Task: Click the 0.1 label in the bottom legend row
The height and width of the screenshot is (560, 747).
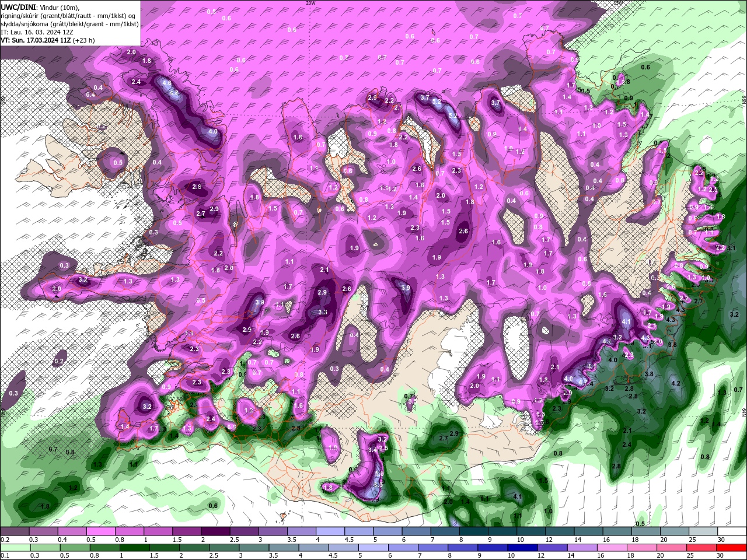Action: tap(4, 556)
